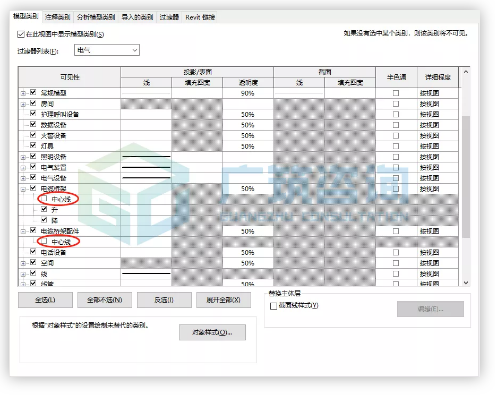Open 对象样式(O)... dialog
This screenshot has width=495, height=395.
coord(212,332)
